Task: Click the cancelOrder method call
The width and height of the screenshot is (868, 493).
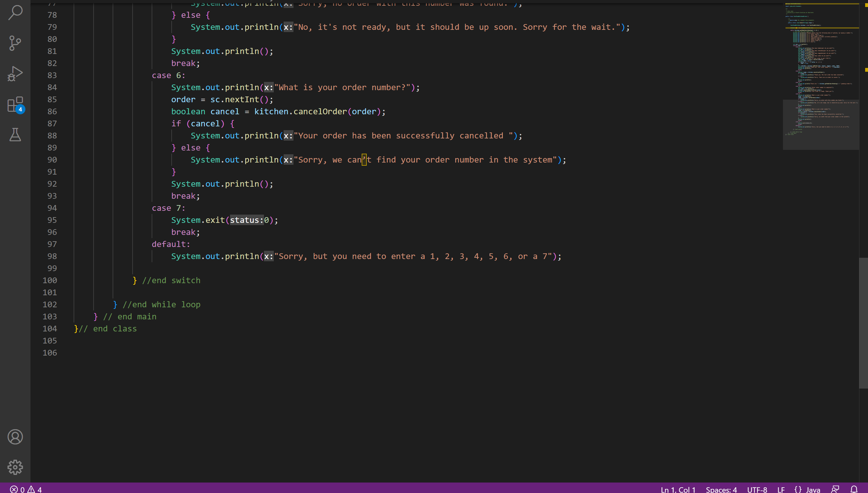Action: coord(320,111)
